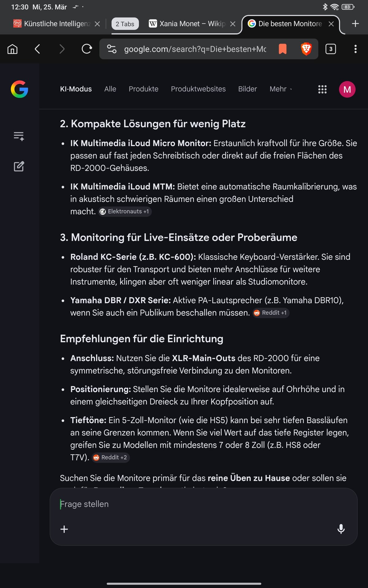The image size is (368, 588).
Task: Expand Reddit +2 source chip
Action: click(111, 458)
